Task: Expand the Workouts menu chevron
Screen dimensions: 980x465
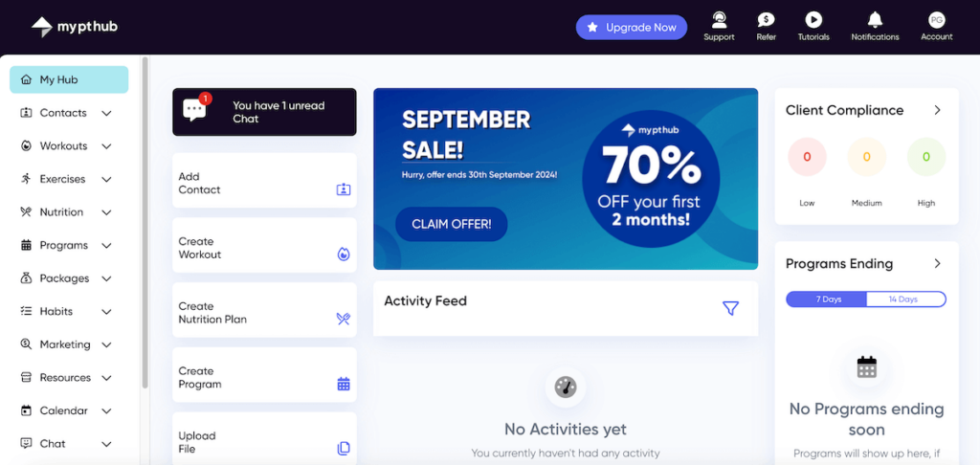Action: 106,146
